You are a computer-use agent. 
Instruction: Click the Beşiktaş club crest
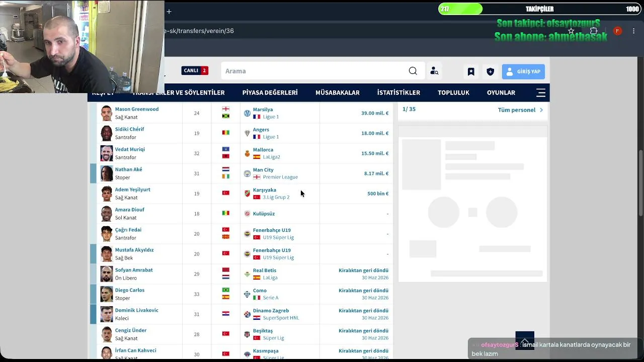point(247,334)
